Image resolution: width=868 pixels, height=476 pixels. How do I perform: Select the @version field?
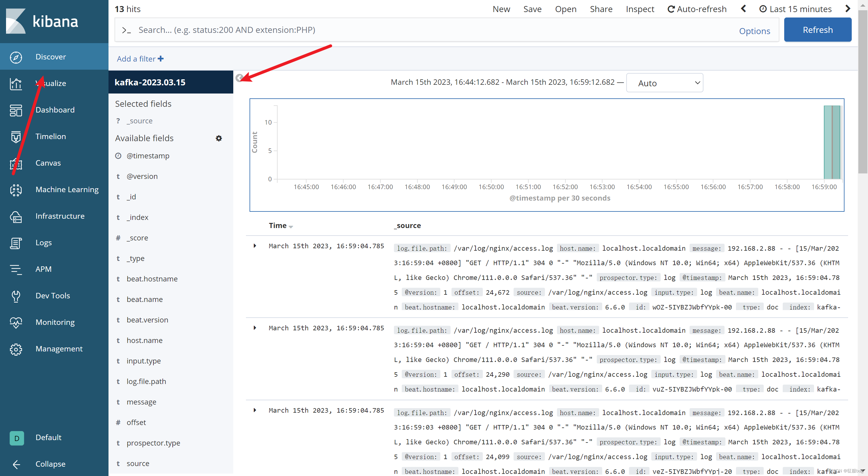click(142, 176)
